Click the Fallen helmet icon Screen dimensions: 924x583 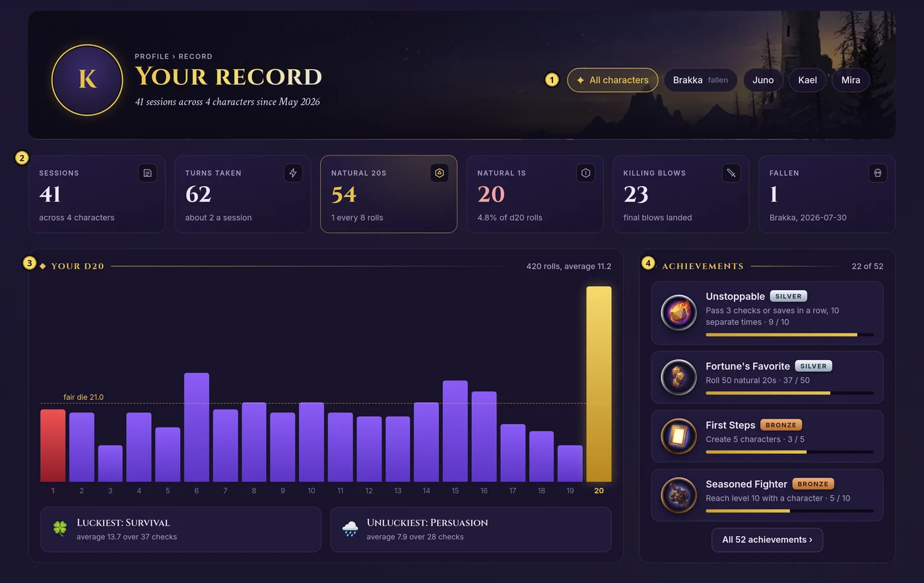(x=877, y=173)
